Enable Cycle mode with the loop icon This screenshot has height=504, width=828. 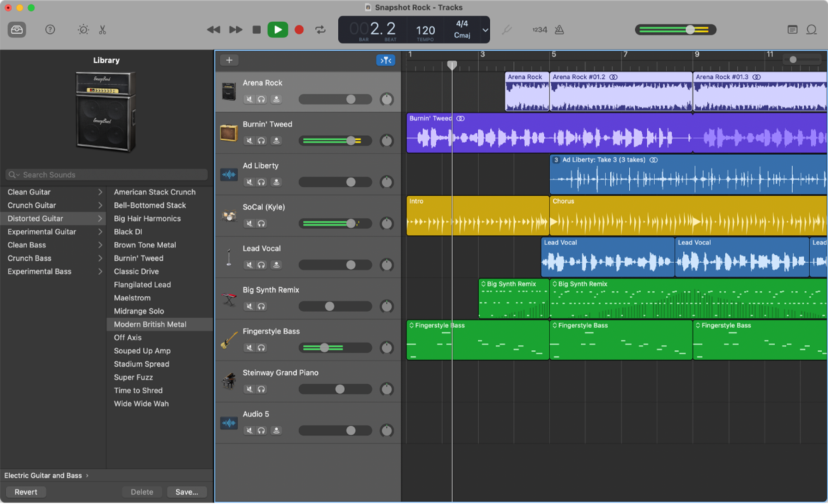(320, 29)
